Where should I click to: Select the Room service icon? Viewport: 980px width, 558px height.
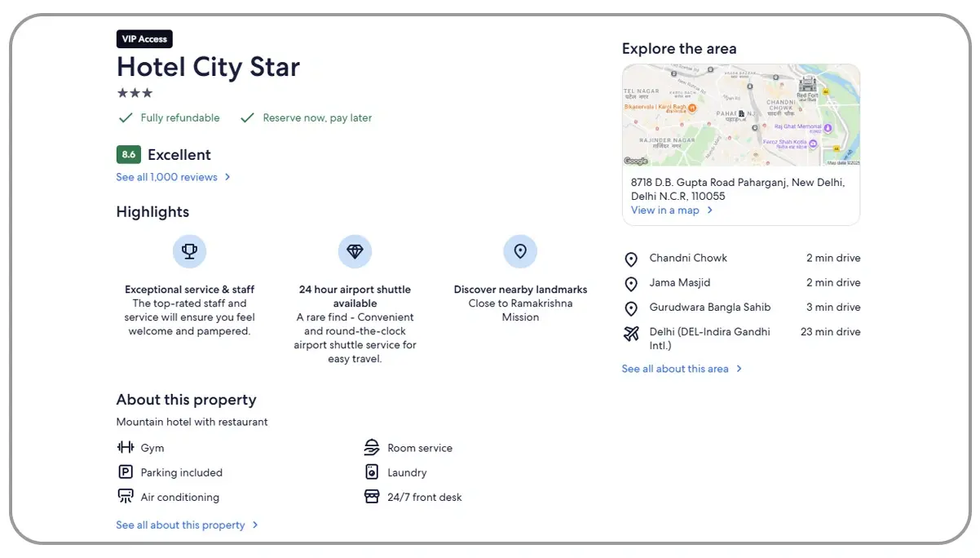click(x=372, y=448)
